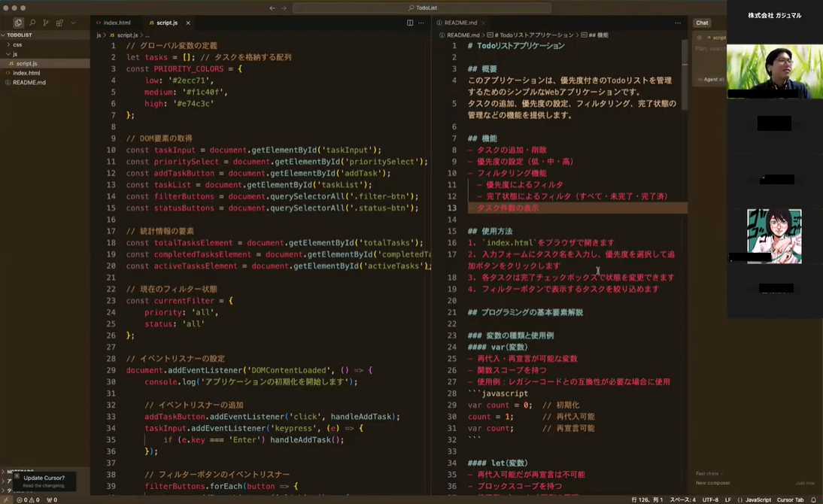Change the LF line ending setting
The height and width of the screenshot is (504, 823).
728,499
